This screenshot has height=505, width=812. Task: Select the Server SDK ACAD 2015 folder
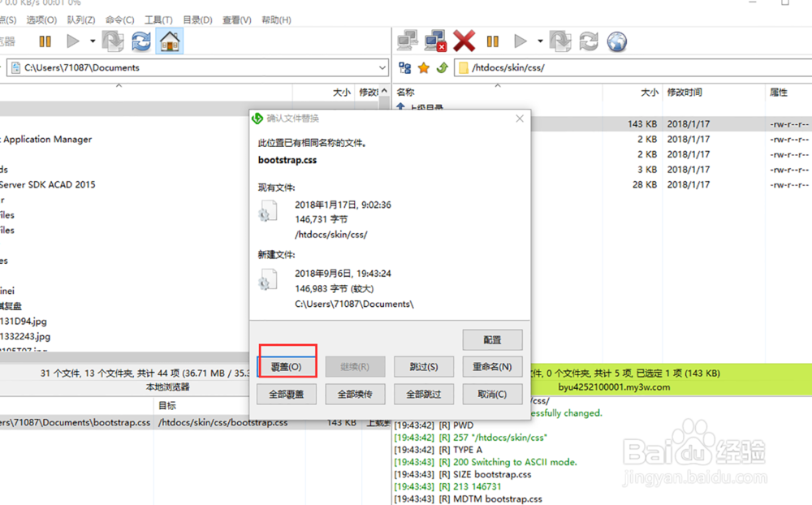point(48,184)
